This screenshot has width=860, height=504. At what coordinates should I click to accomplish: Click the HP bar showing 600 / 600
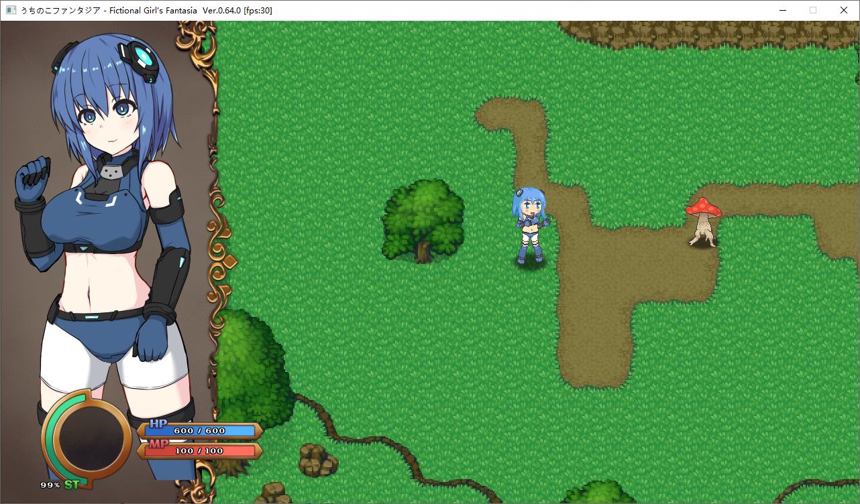(x=200, y=430)
